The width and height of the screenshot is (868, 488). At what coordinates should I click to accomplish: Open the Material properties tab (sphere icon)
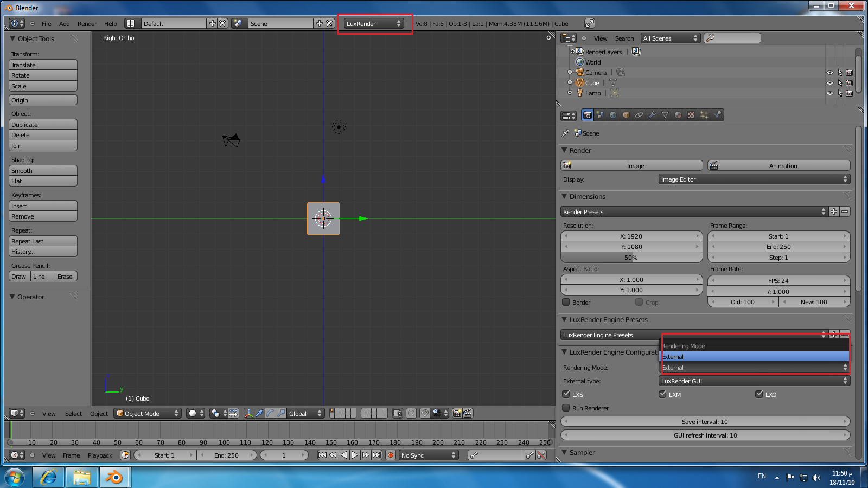pyautogui.click(x=678, y=115)
